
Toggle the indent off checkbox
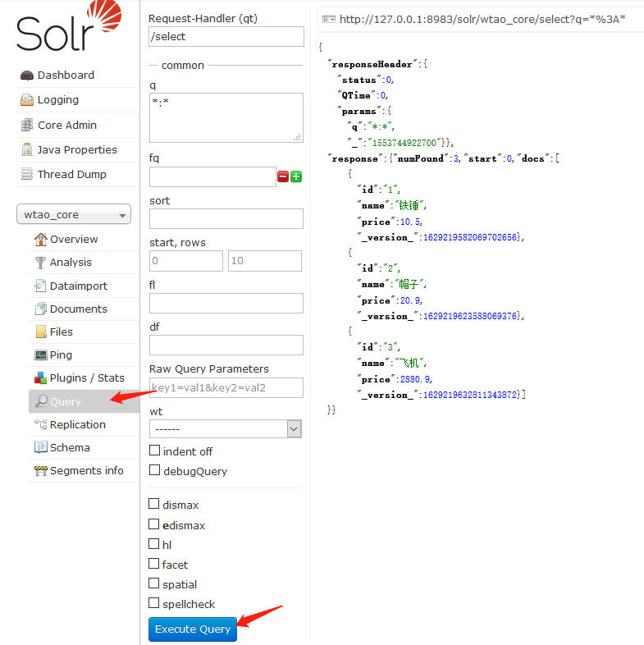(x=154, y=451)
